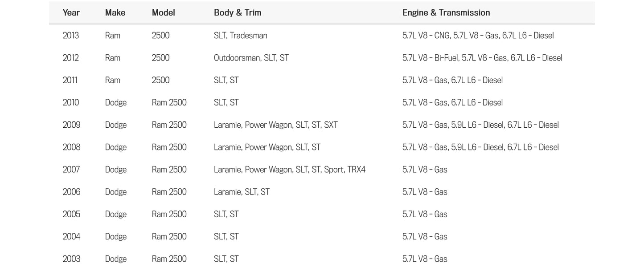Select the Laramie, SLT, ST trim cell
This screenshot has height=267, width=644.
(242, 192)
